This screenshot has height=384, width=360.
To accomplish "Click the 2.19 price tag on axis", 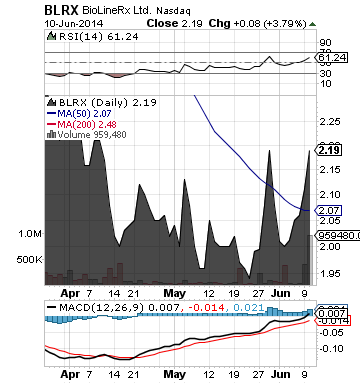I will tap(329, 150).
